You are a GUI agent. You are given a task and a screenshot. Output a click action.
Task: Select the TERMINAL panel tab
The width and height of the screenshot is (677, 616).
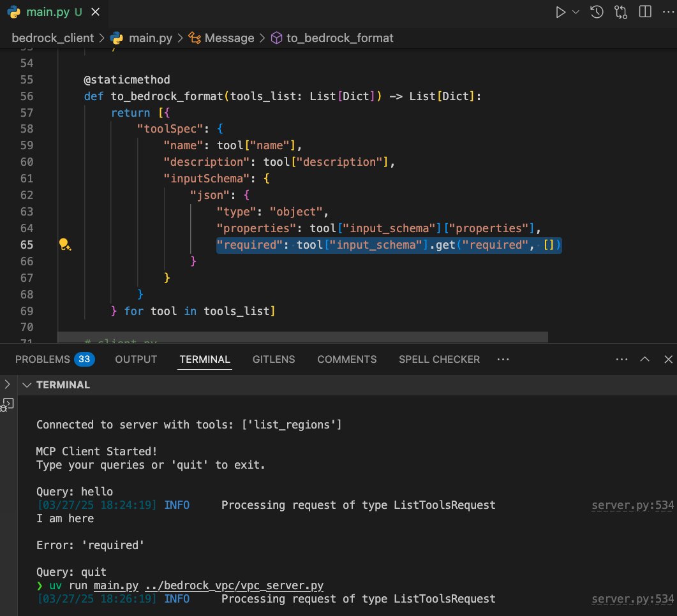(x=205, y=360)
